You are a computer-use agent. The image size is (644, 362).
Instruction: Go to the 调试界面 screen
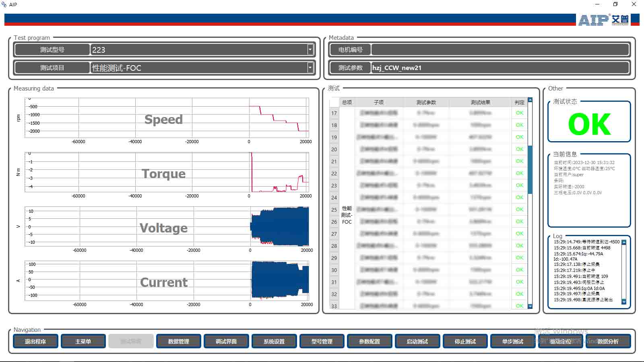pyautogui.click(x=226, y=341)
